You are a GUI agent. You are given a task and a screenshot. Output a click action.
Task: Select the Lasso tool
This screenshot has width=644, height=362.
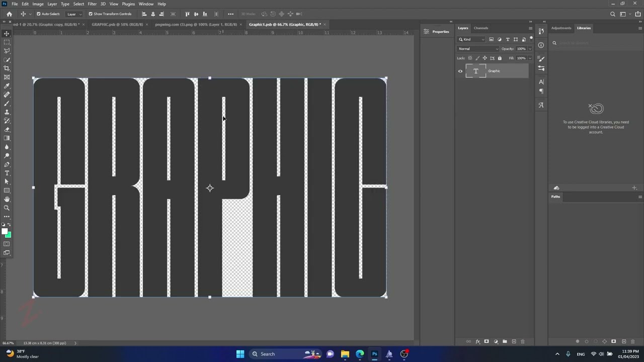[7, 51]
